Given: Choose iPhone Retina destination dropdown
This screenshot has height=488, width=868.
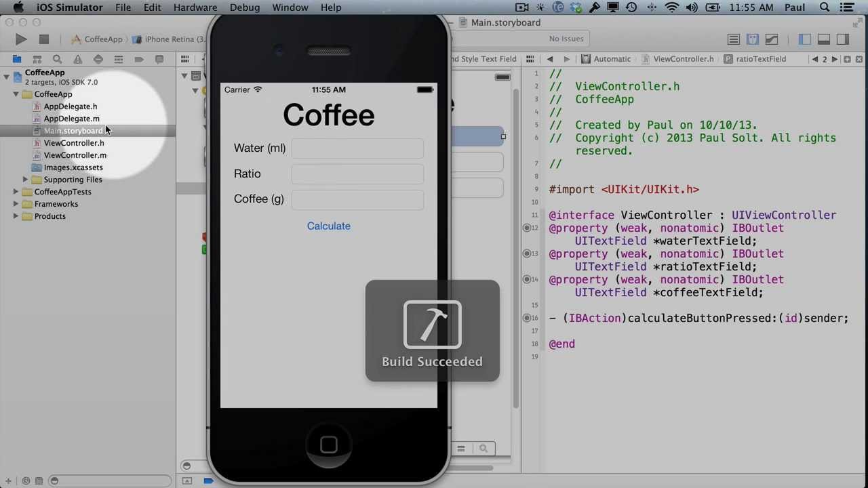Looking at the screenshot, I should click(x=170, y=39).
